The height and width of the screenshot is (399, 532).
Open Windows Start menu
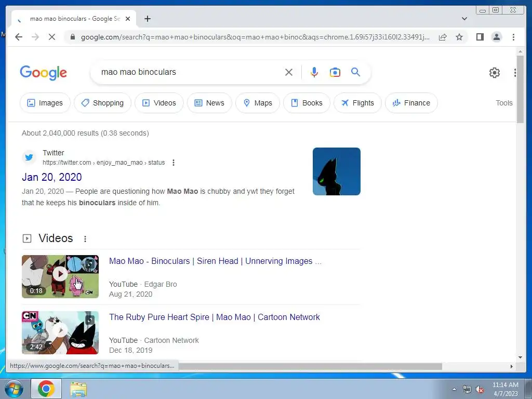tap(14, 389)
